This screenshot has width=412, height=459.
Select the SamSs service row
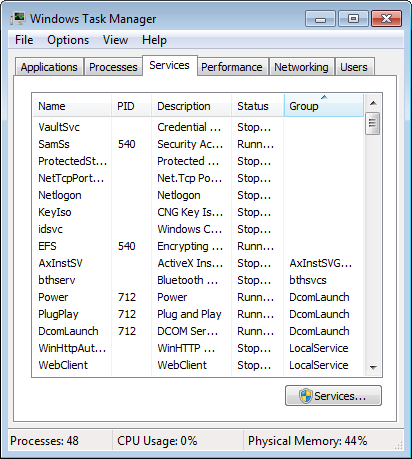click(198, 144)
